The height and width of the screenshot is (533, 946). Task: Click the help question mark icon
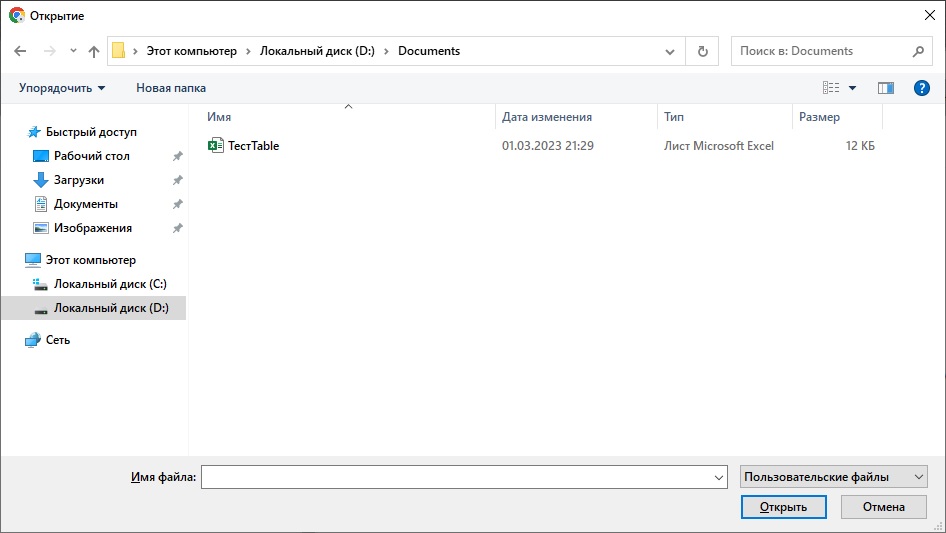click(x=922, y=88)
